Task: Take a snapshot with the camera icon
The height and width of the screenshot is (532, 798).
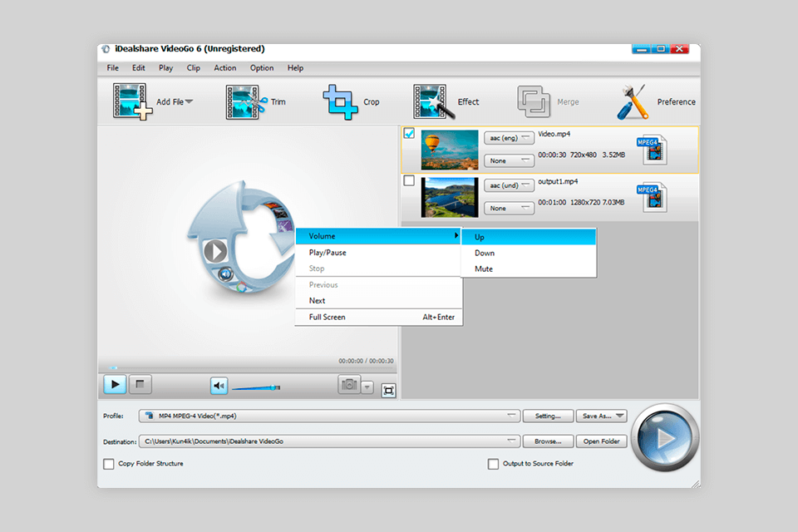Action: tap(349, 384)
